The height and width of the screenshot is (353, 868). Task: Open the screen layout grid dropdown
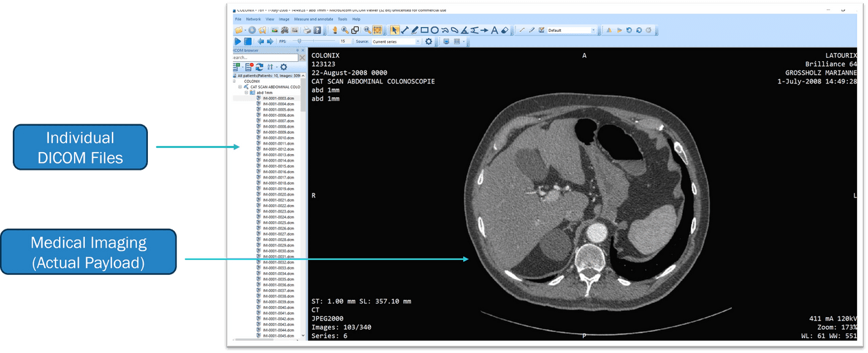(x=464, y=41)
